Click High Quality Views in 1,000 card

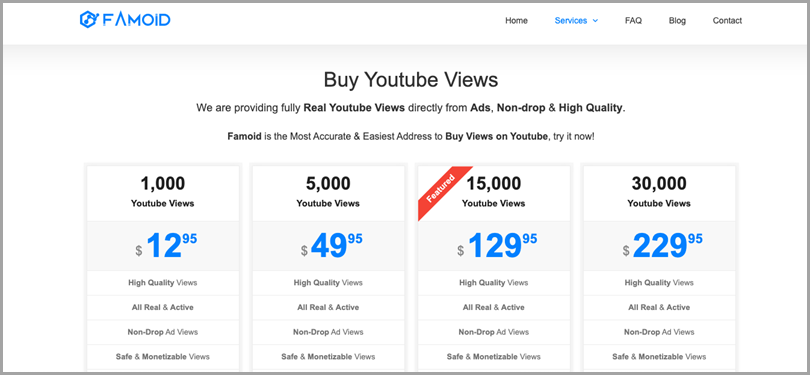click(163, 283)
